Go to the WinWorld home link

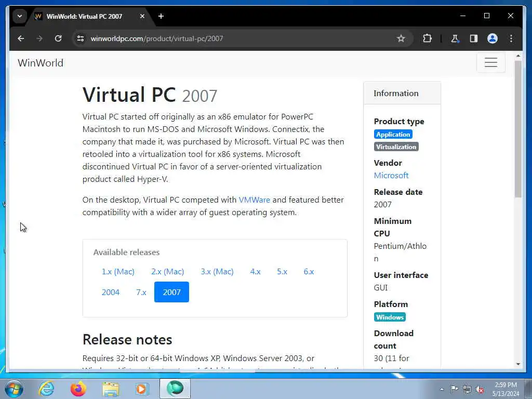point(41,63)
